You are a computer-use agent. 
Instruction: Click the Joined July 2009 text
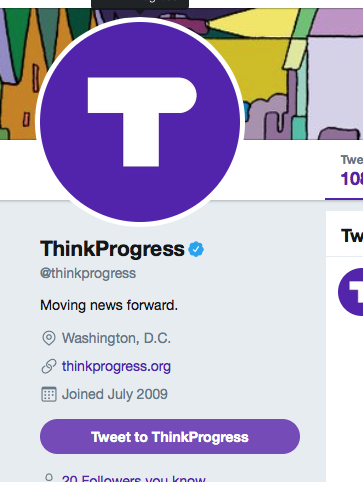pos(115,394)
